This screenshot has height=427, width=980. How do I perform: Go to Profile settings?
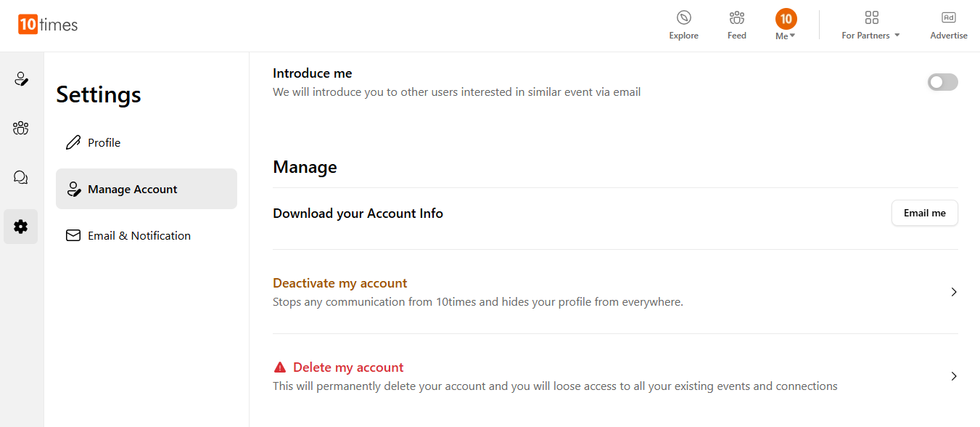coord(104,143)
